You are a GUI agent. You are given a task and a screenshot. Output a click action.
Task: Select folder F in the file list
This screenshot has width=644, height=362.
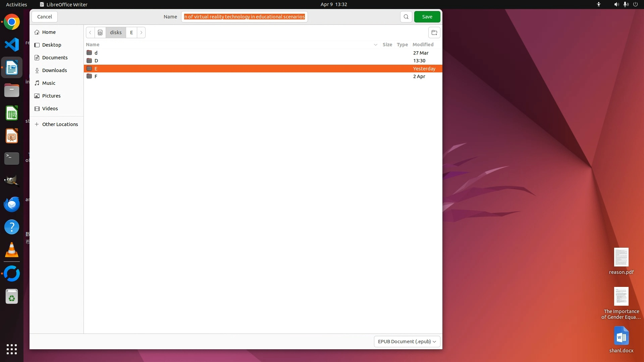click(96, 76)
